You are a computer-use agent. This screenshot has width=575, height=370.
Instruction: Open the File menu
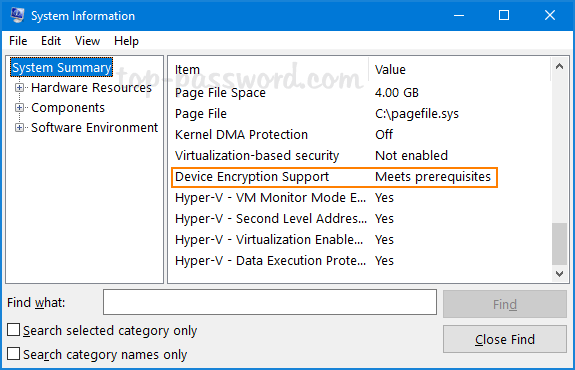tap(18, 41)
